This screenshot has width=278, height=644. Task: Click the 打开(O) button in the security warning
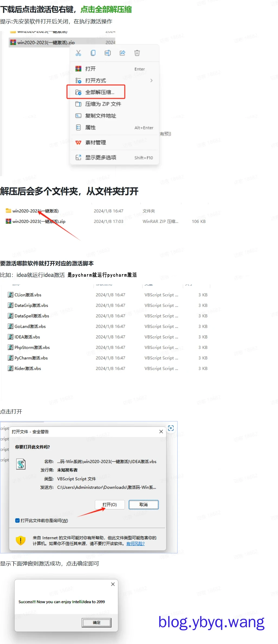click(110, 504)
